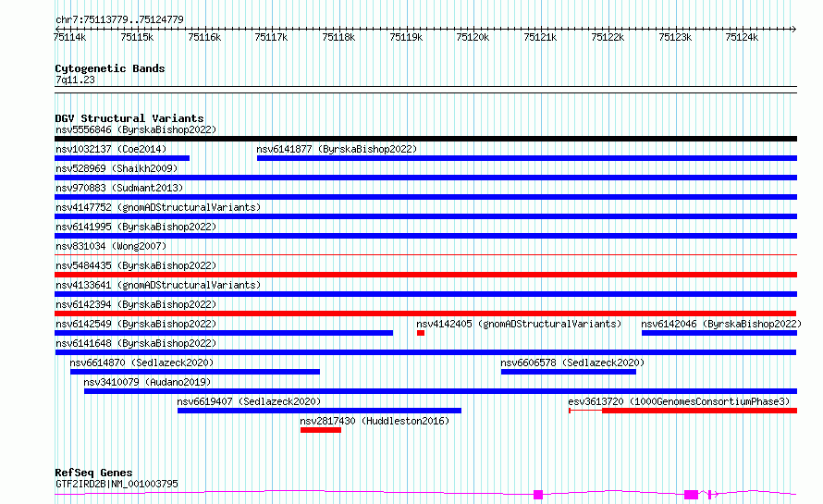Click the Cytogenetic Bands track title

(x=110, y=68)
